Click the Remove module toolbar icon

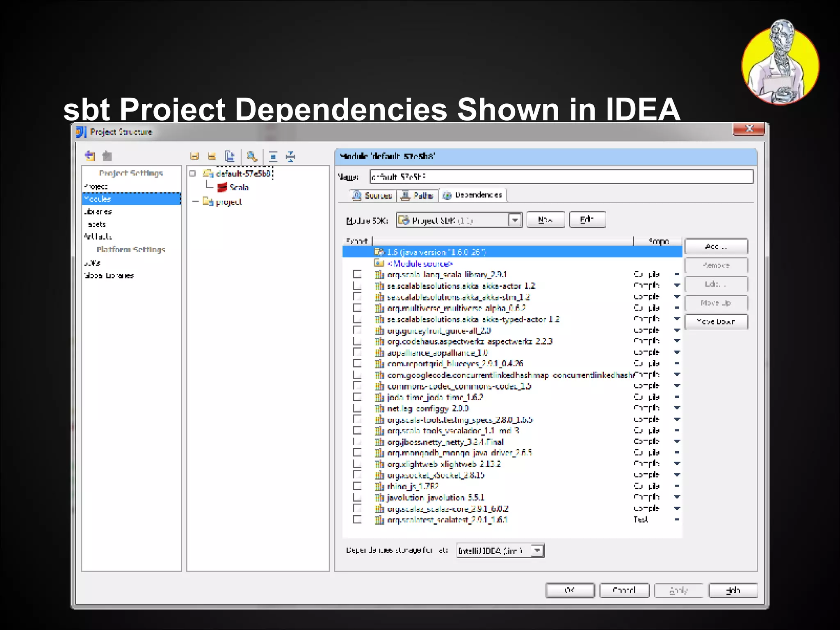click(x=212, y=156)
